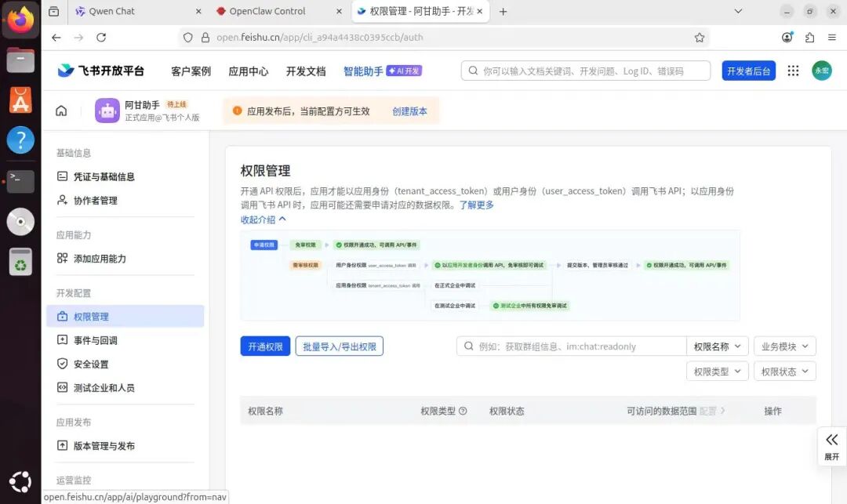
Task: Click the 配置 option beside 可访问的数据范围
Action: pyautogui.click(x=711, y=411)
